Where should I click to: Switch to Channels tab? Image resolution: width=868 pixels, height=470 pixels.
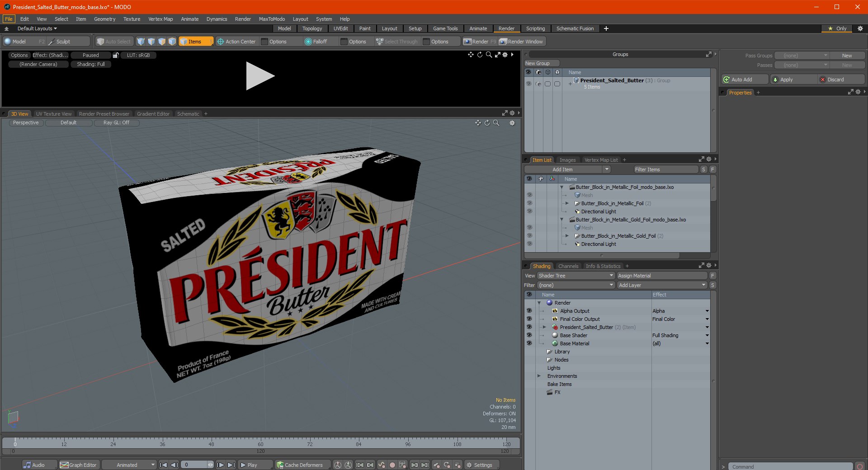pos(568,266)
